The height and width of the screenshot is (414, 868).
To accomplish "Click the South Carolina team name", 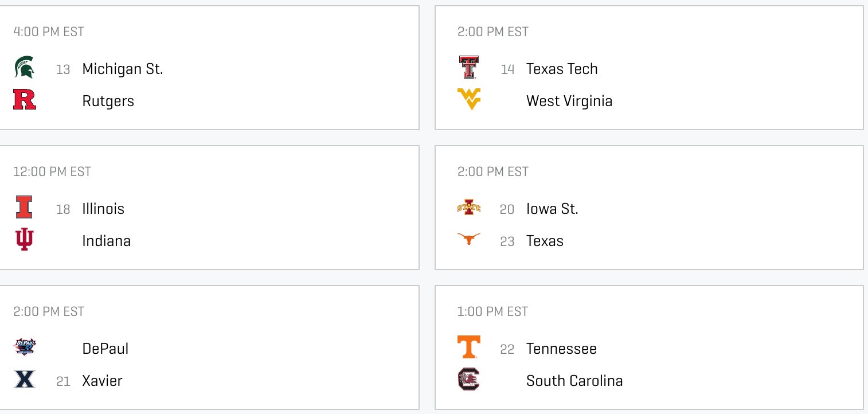I will point(574,381).
